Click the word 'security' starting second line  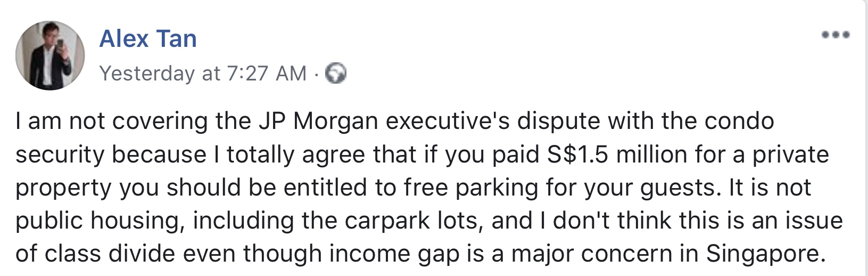point(60,155)
